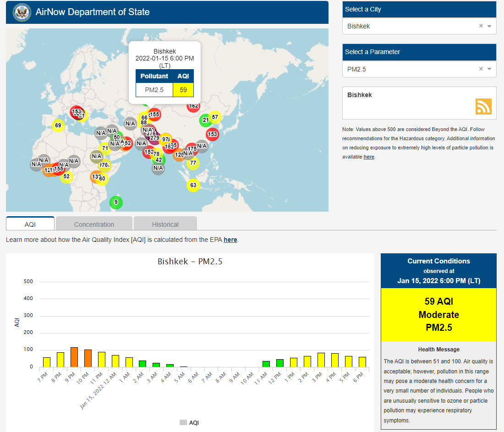Screen dimensions: 504x432
Task: Clear the PM2.5 parameter selection
Action: click(x=481, y=69)
